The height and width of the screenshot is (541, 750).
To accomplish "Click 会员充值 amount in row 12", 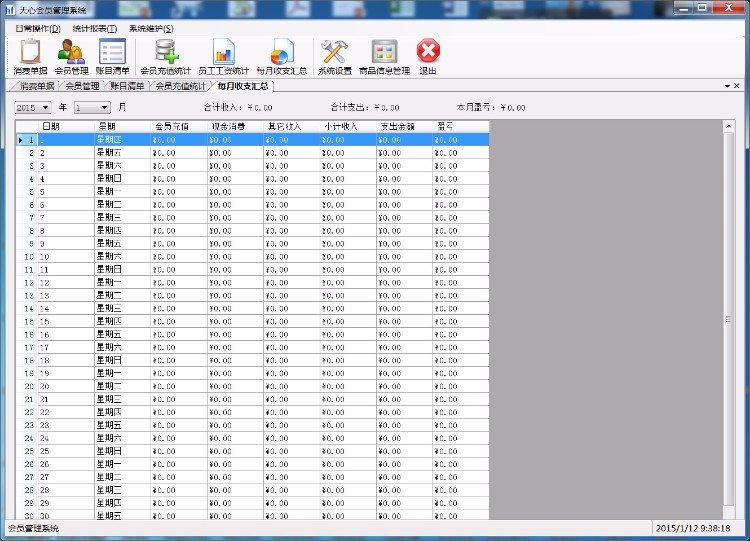I will pyautogui.click(x=179, y=283).
